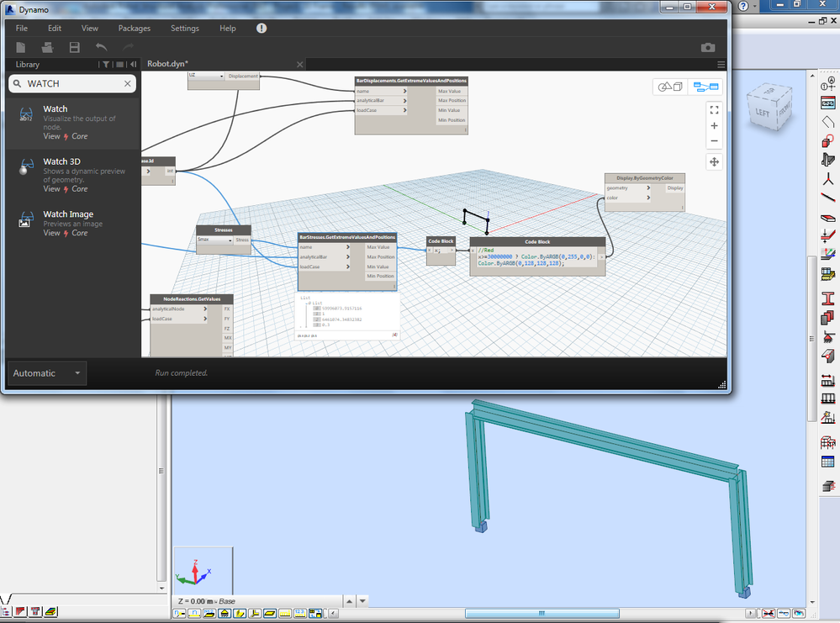This screenshot has height=623, width=840.
Task: Click the zoom to fit icon
Action: point(714,110)
